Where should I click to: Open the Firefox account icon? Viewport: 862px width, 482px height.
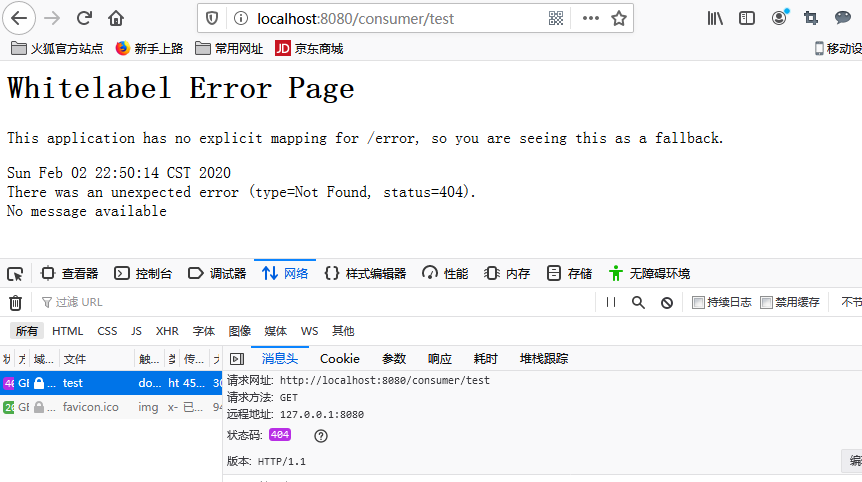coord(779,18)
